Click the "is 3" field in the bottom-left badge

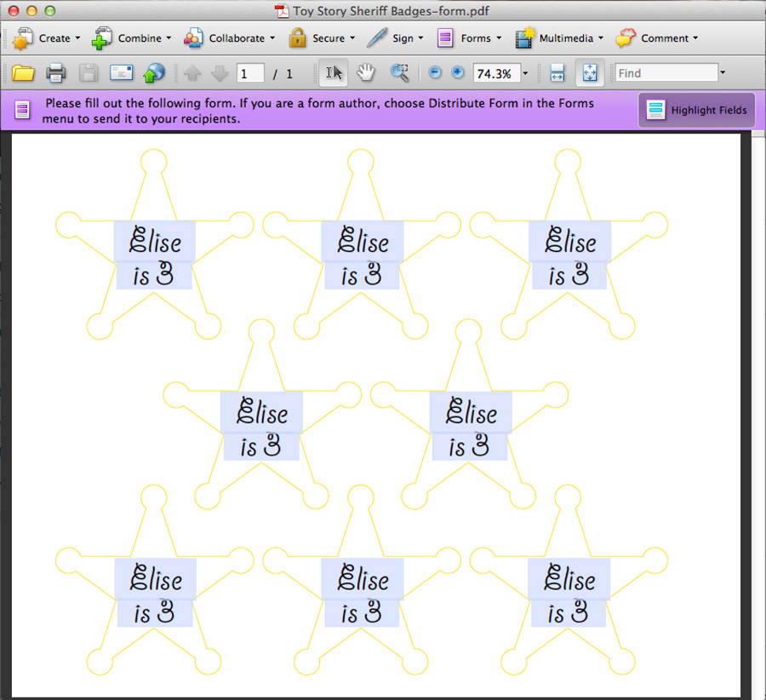point(155,613)
